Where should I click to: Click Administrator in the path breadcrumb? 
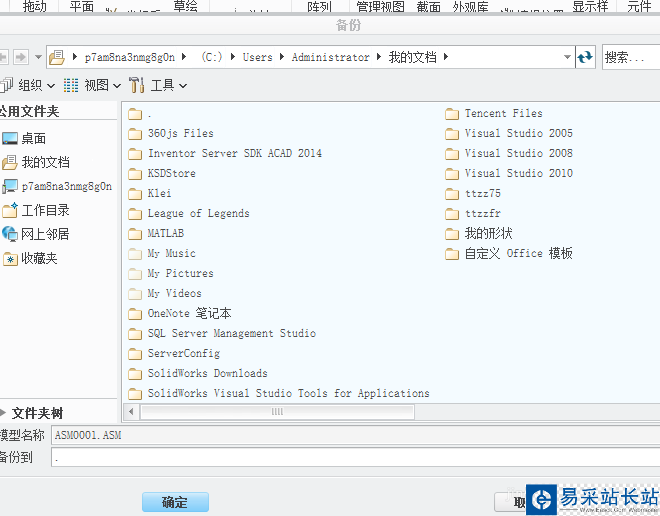pyautogui.click(x=330, y=57)
